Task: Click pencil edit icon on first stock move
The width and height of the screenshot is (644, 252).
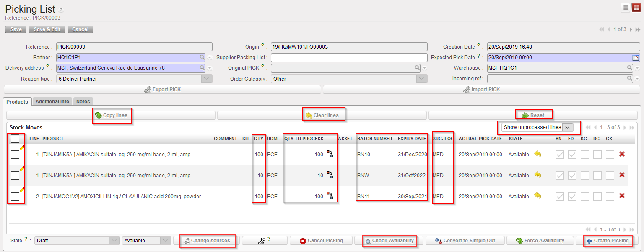Action: [x=22, y=148]
